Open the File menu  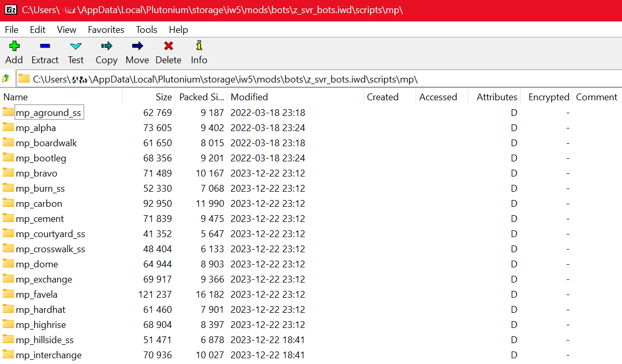pos(11,30)
